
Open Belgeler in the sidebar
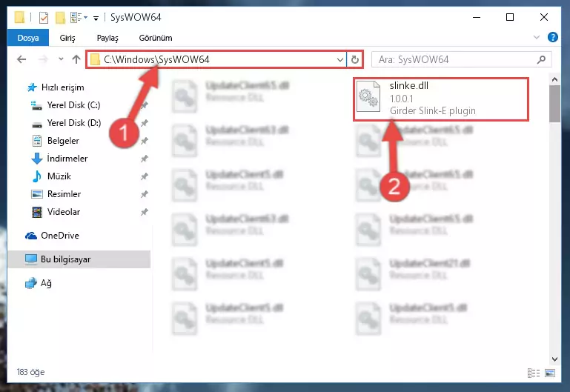click(63, 141)
